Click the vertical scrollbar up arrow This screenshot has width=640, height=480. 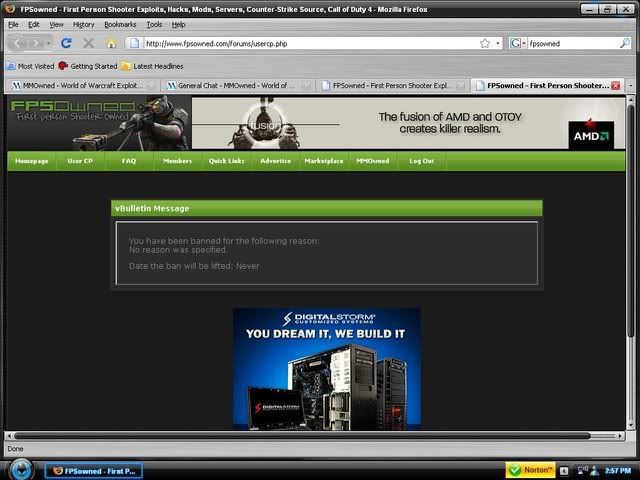coord(631,100)
